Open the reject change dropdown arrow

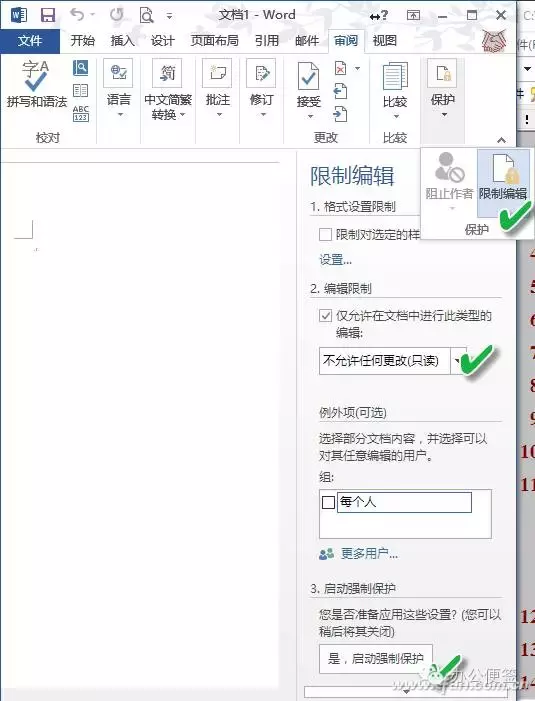click(358, 68)
